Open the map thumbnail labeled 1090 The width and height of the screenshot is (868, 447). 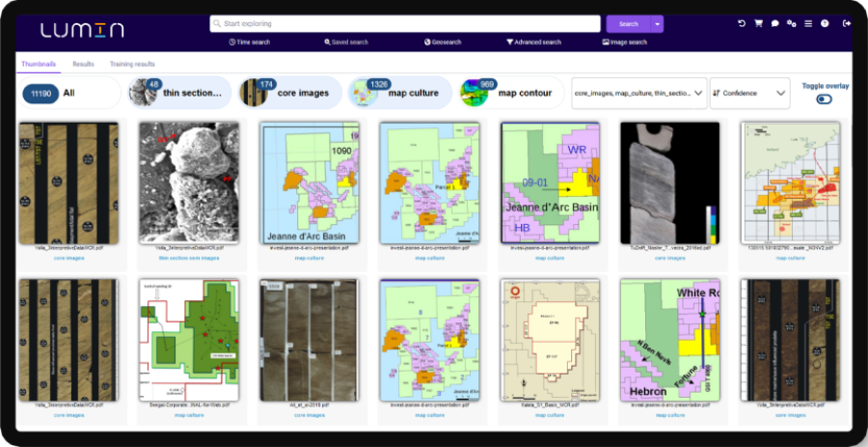pyautogui.click(x=310, y=182)
